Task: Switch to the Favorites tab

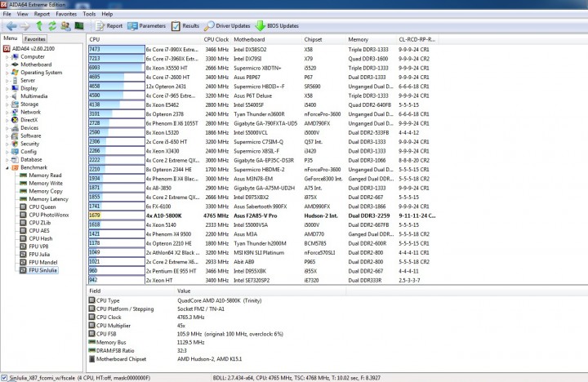Action: tap(35, 38)
